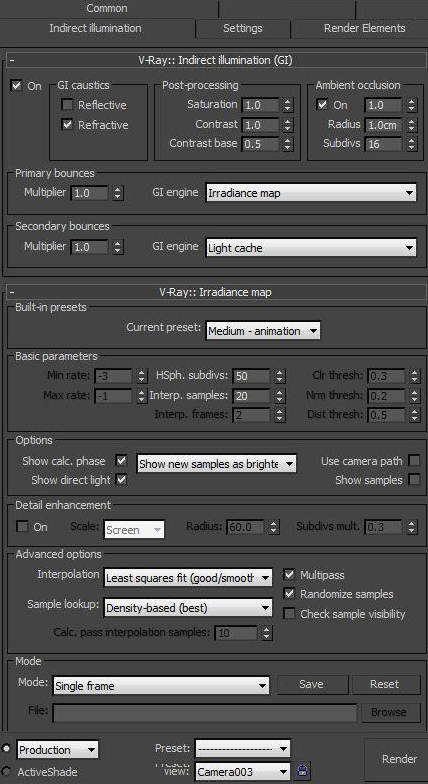Viewport: 428px width, 784px height.
Task: Switch to the Common tab
Action: pyautogui.click(x=107, y=8)
